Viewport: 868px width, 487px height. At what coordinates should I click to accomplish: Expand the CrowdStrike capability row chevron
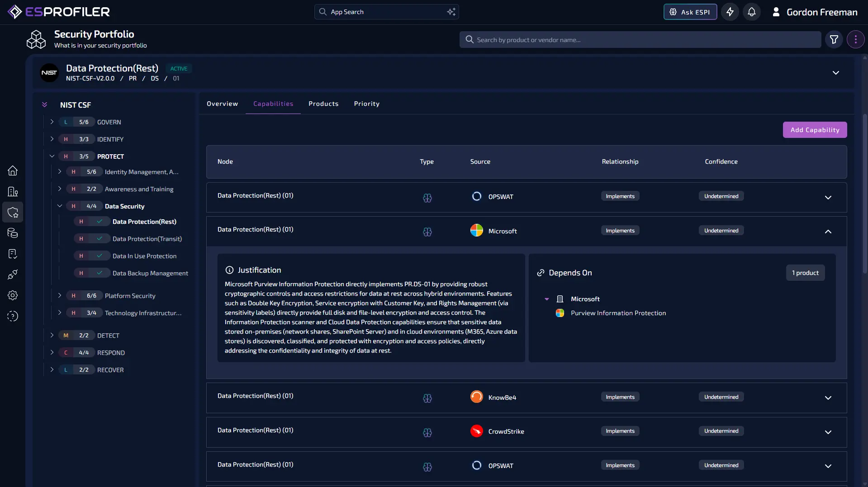828,432
